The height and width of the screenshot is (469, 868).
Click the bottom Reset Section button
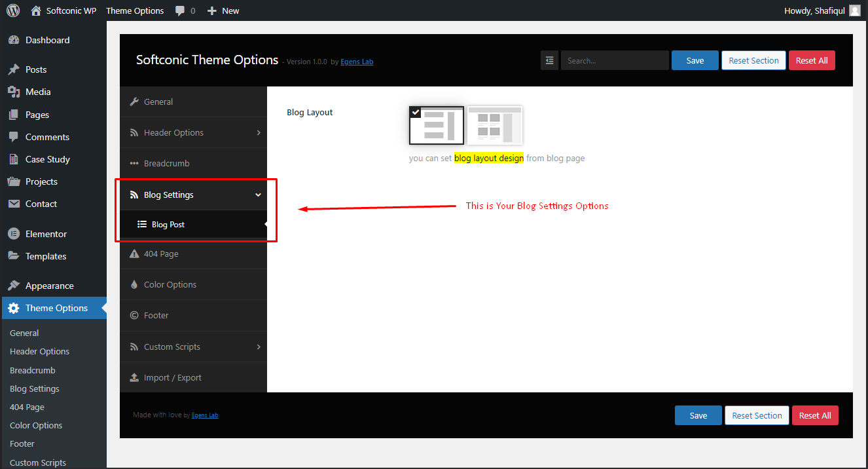click(x=757, y=415)
